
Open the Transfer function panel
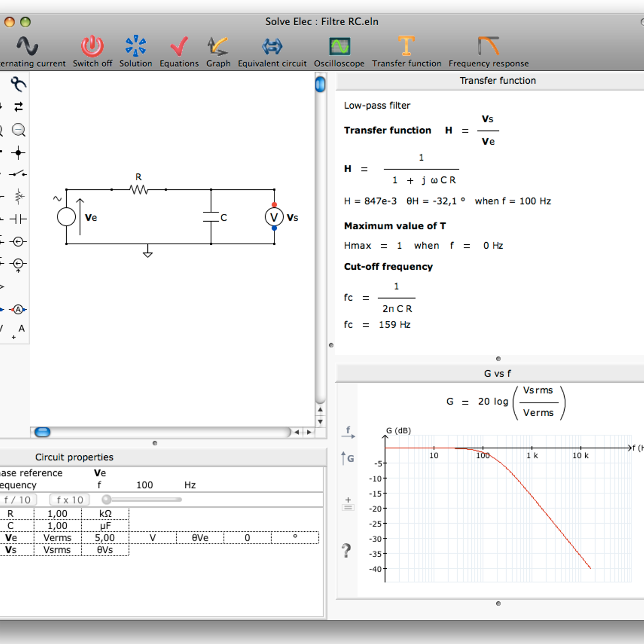pyautogui.click(x=407, y=46)
